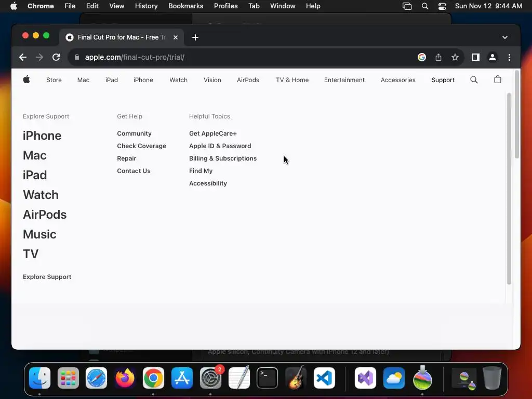Reload the page with the refresh icon
This screenshot has height=399, width=532.
(x=56, y=57)
